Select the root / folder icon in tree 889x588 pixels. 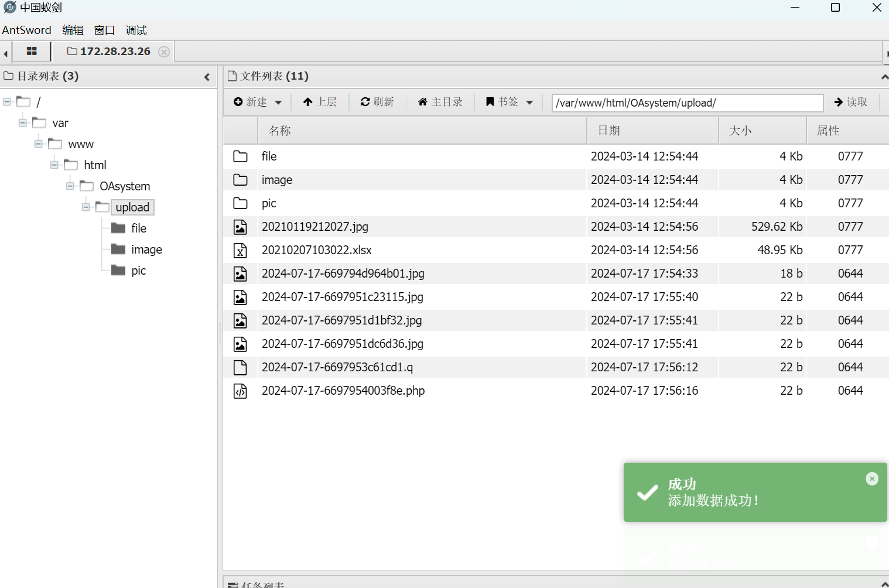pyautogui.click(x=23, y=101)
